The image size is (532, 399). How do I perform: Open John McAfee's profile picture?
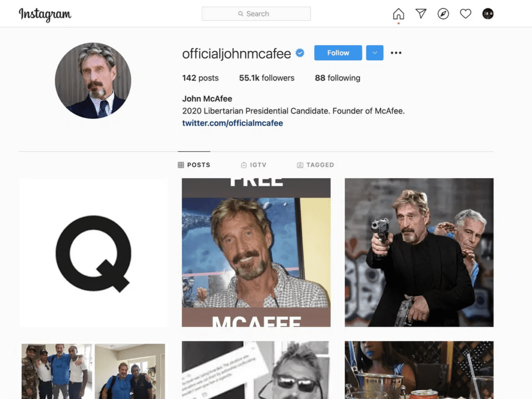point(93,81)
